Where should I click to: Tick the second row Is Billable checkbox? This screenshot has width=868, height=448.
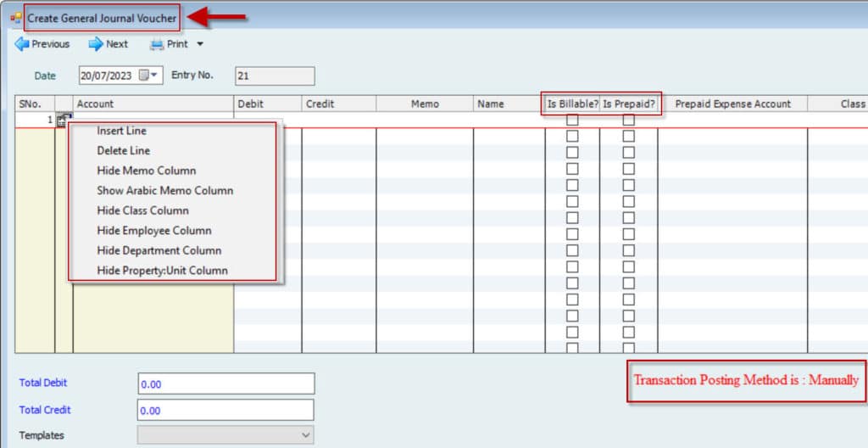[572, 137]
